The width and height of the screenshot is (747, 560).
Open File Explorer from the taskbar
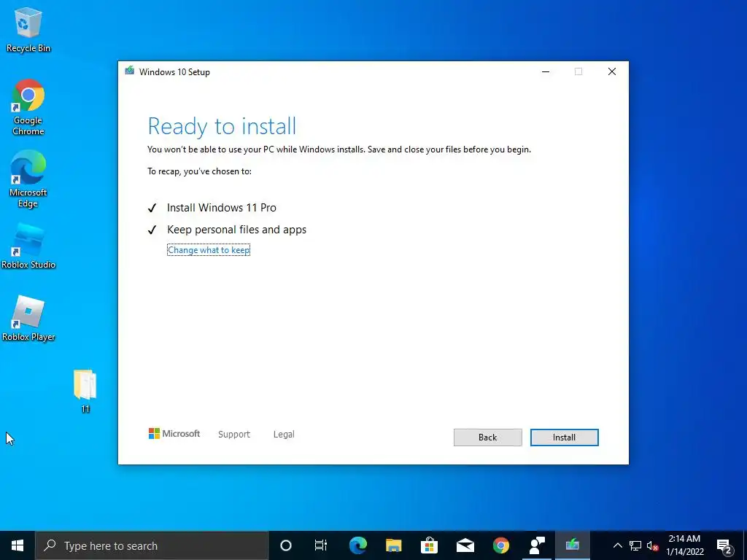coord(394,545)
